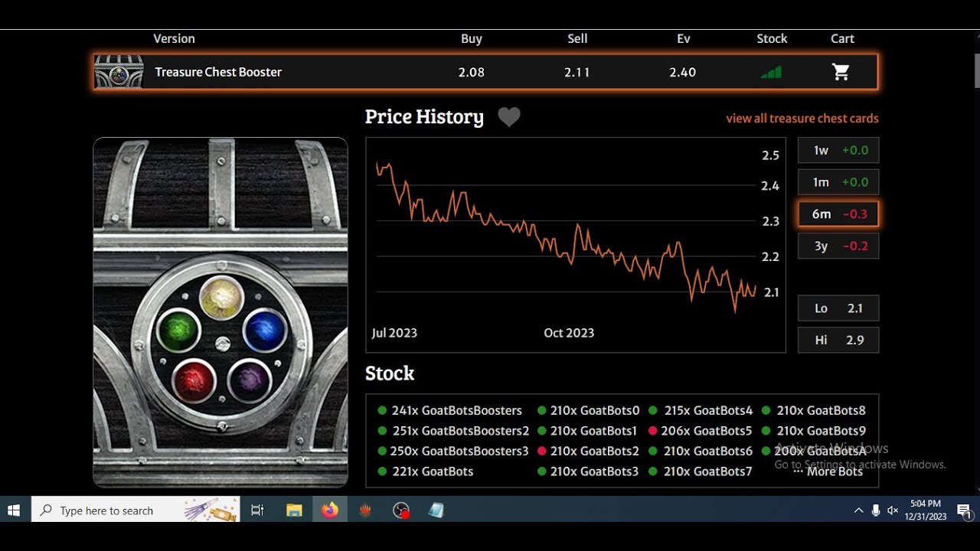Viewport: 980px width, 551px height.
Task: Click the microphone tray icon
Action: [876, 510]
